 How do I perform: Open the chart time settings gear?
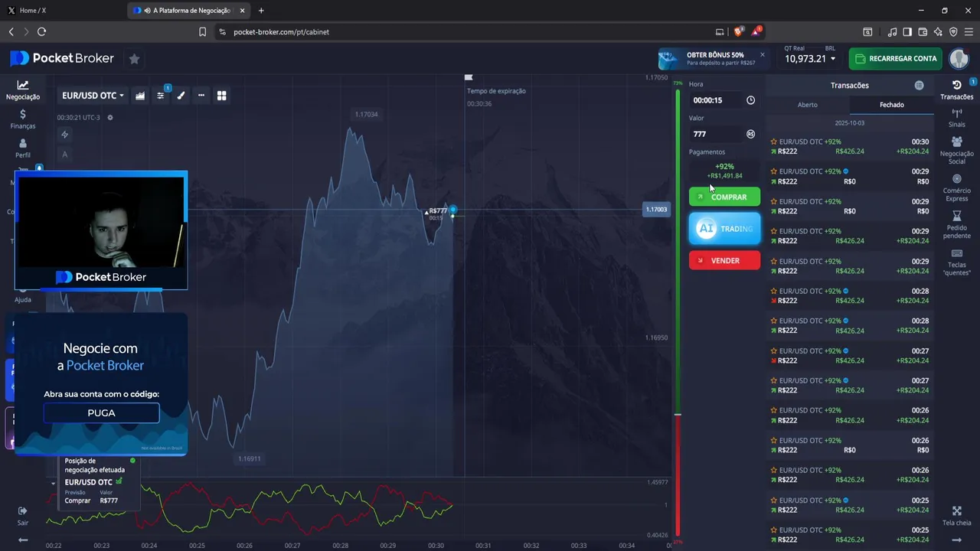[x=110, y=117]
